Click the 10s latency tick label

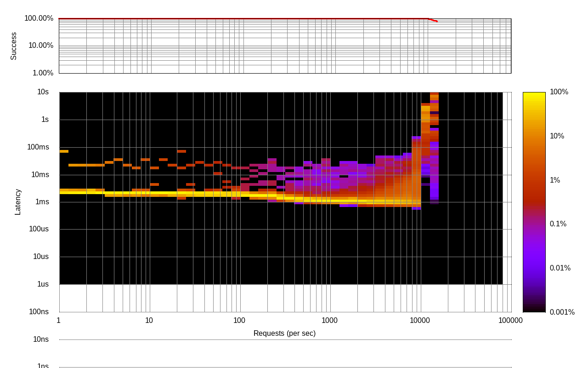tap(43, 92)
